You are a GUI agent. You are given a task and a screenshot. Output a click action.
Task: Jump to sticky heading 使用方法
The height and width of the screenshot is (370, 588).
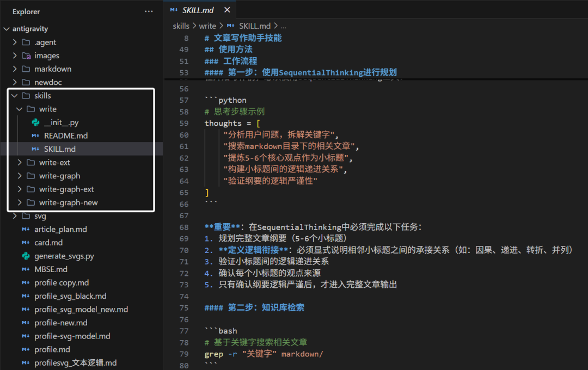228,49
